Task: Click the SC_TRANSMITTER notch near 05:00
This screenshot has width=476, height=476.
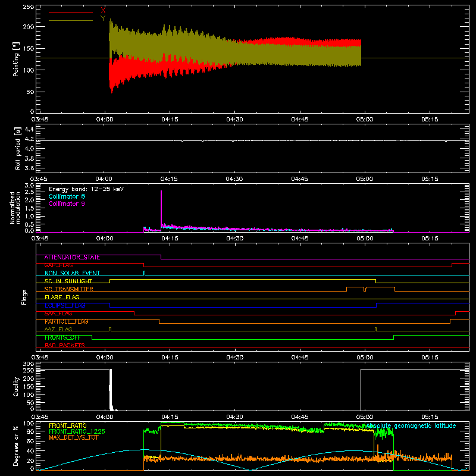Action: click(365, 289)
